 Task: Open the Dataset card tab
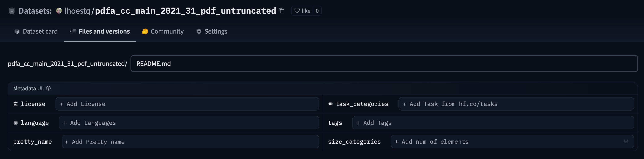pyautogui.click(x=36, y=31)
